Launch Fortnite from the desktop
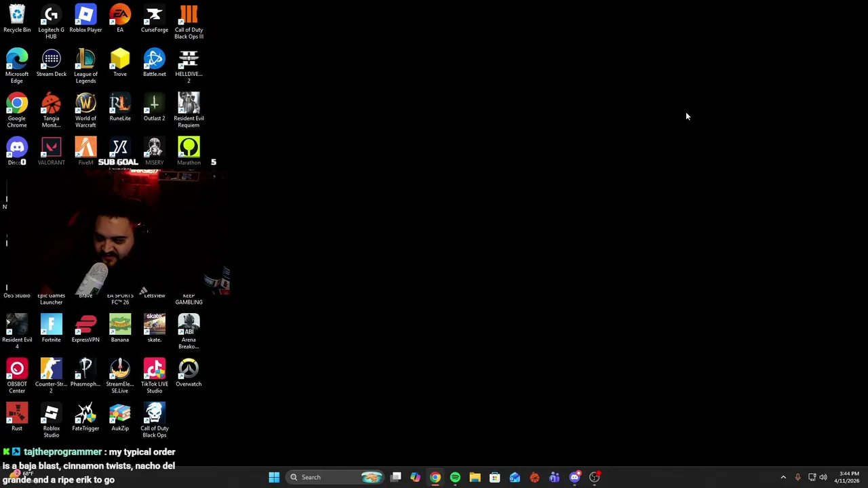 [x=51, y=329]
